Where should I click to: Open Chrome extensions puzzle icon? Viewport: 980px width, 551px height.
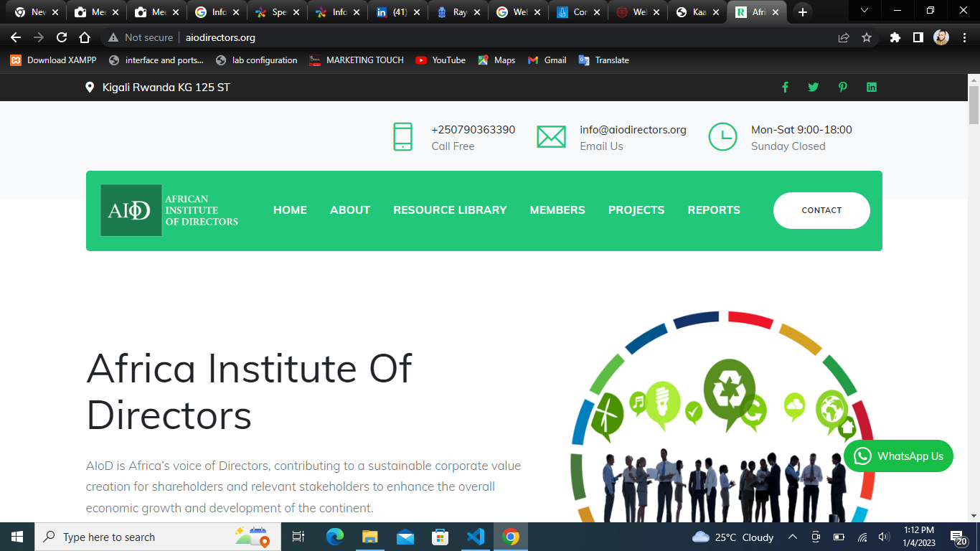point(895,37)
